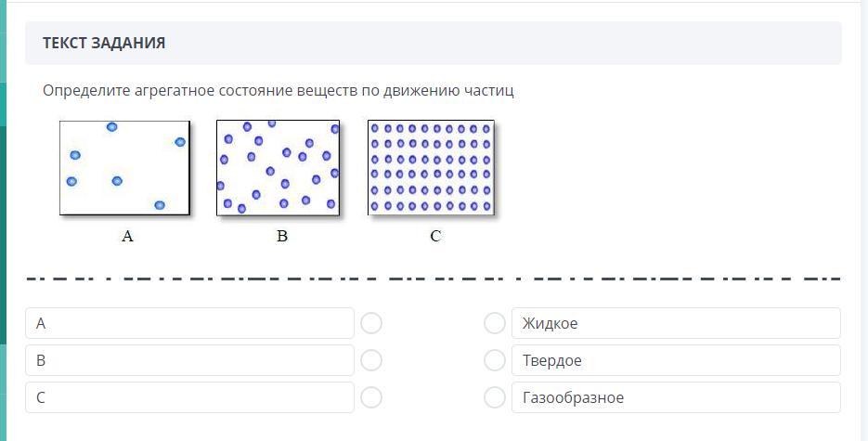
Task: Select the radio circle next to answer A
Action: point(371,323)
